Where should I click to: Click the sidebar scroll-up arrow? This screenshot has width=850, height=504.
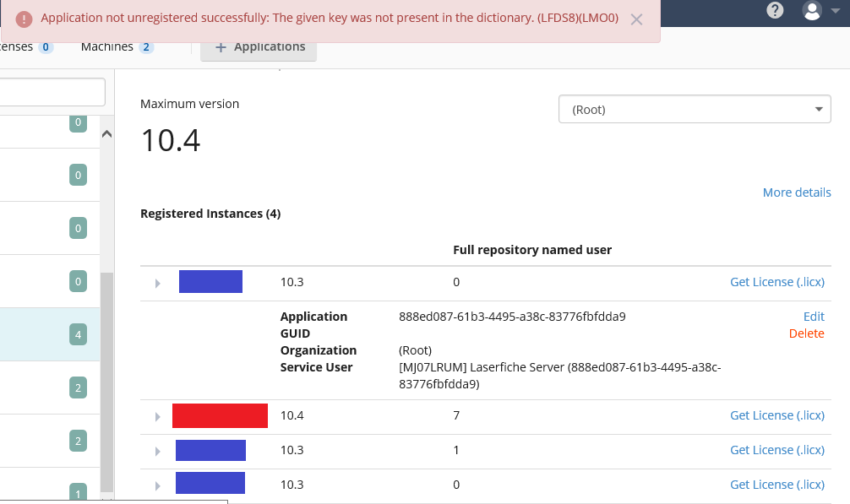click(106, 133)
